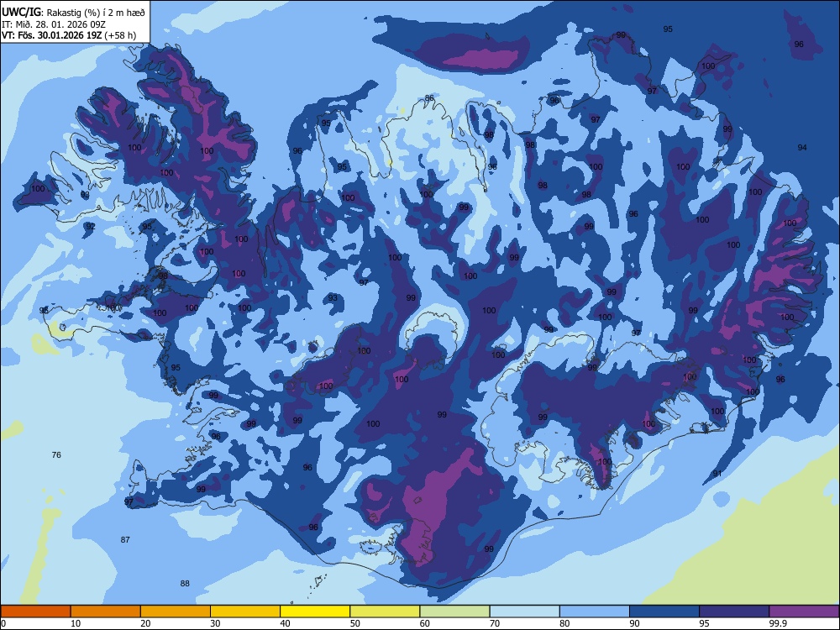Click the 86 value on the north coast
Viewport: 840px width, 630px height.
pos(429,98)
